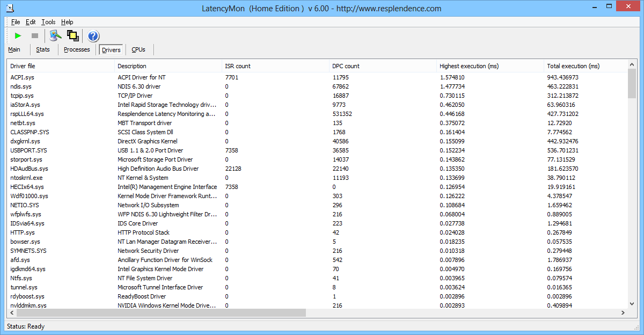Image resolution: width=644 pixels, height=335 pixels.
Task: Start monitoring with the green play icon
Action: [x=18, y=35]
